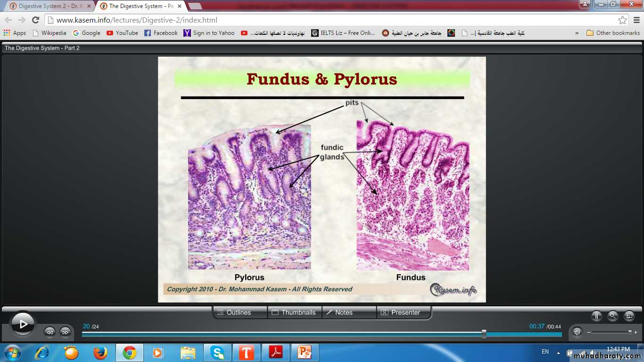Reload the page in Chrome
644x362 pixels.
(x=35, y=20)
